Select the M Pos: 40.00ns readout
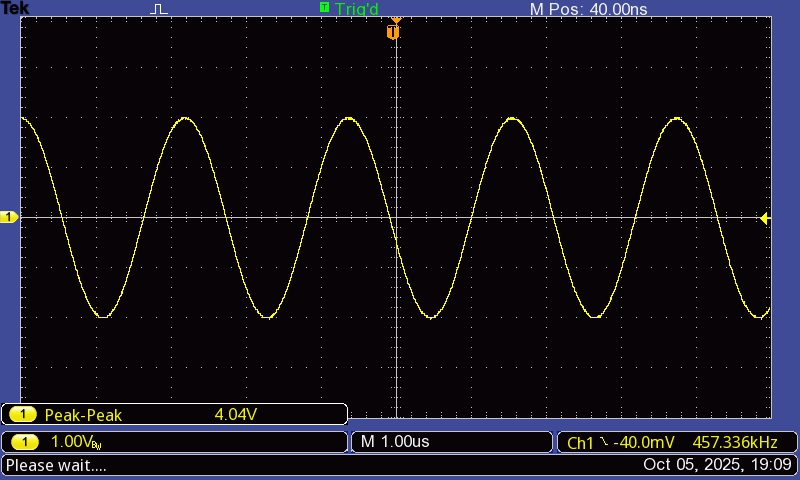This screenshot has height=480, width=800. (x=588, y=9)
